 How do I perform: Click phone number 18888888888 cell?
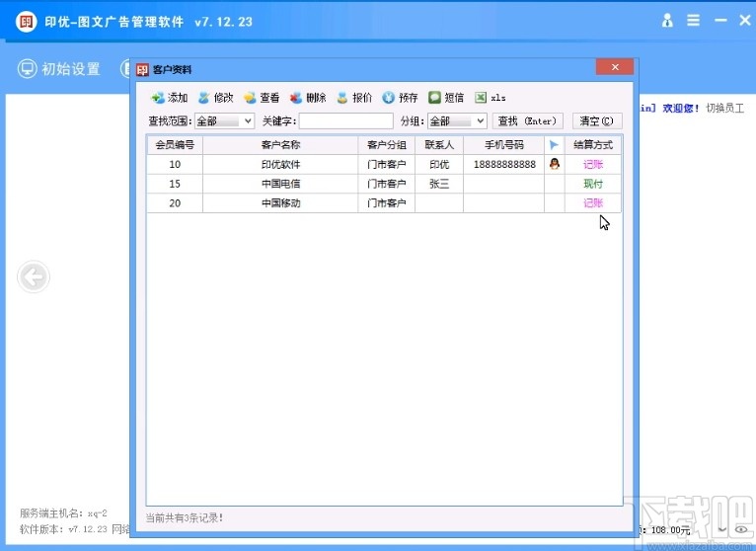(x=504, y=165)
